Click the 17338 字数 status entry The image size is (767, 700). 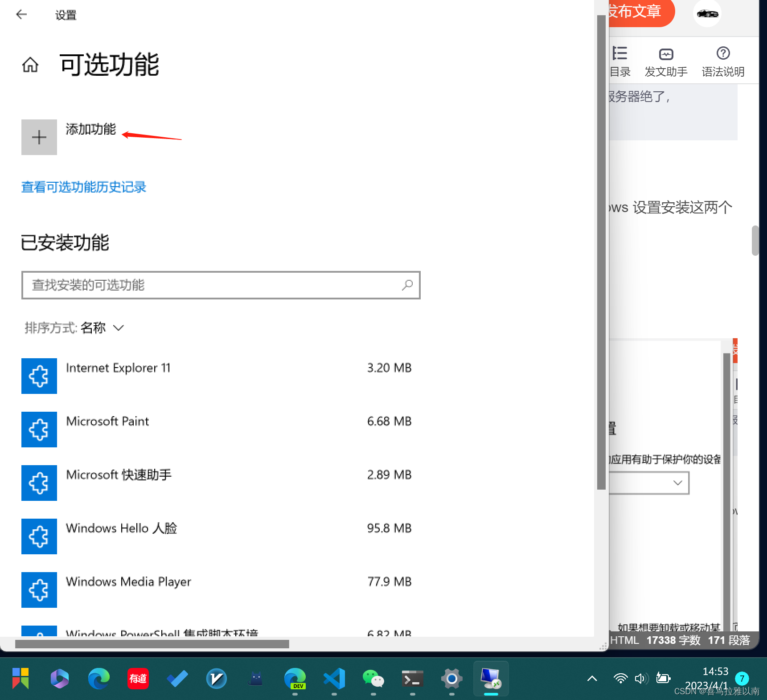(673, 640)
